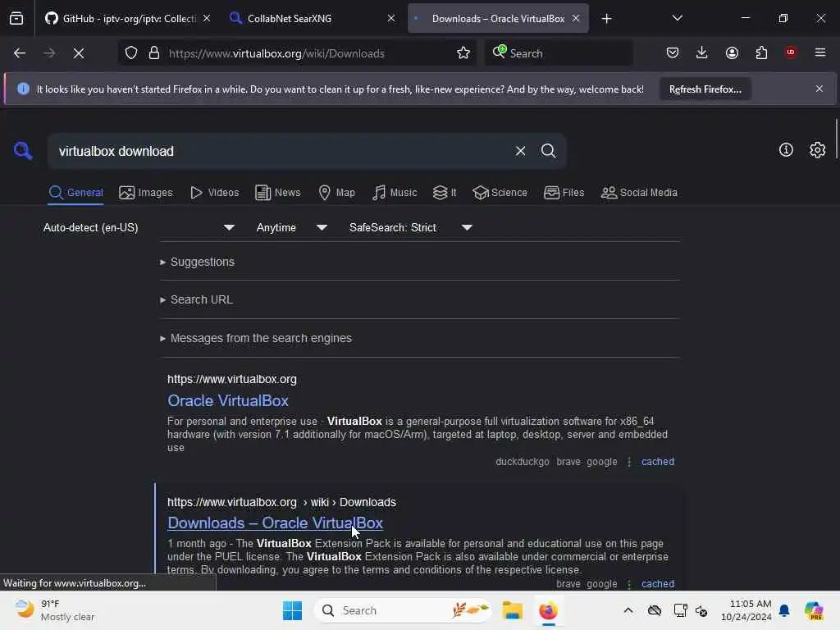Show hidden system tray icons
Viewport: 840px width, 630px height.
(x=628, y=610)
